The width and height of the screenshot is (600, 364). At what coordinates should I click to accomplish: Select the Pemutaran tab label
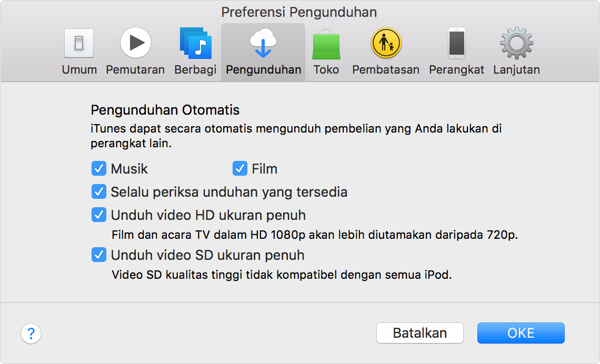pos(135,69)
